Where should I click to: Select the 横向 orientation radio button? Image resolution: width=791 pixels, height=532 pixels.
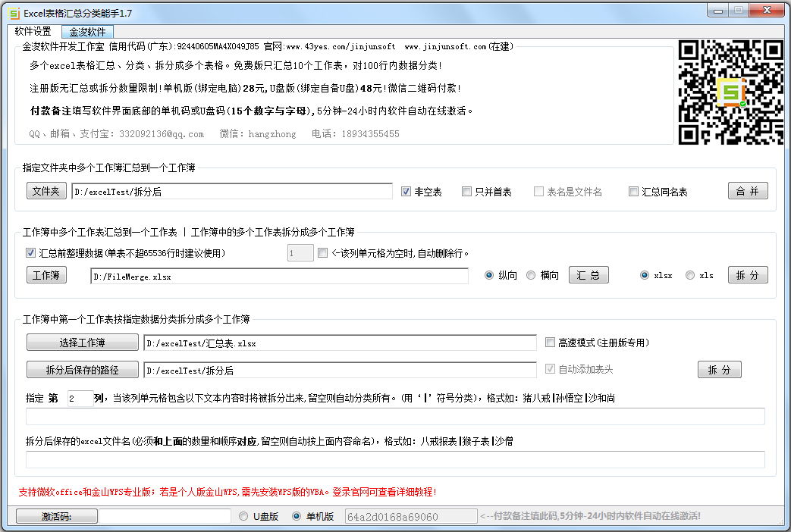[530, 275]
